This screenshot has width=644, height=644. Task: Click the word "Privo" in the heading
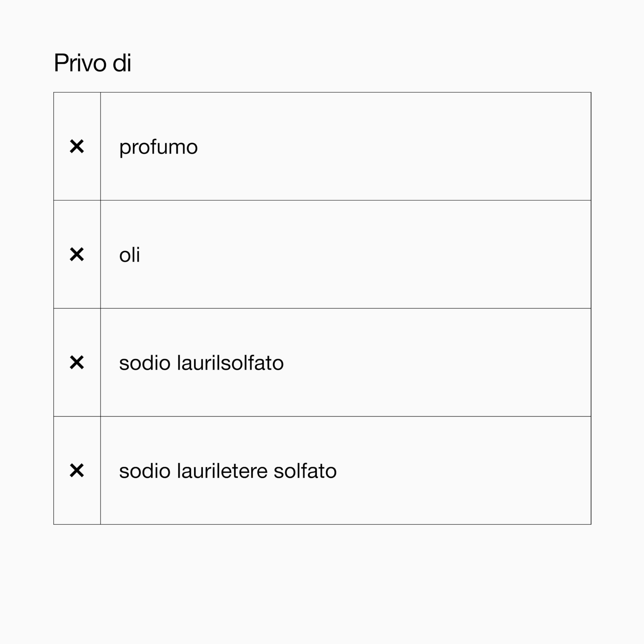pos(80,62)
